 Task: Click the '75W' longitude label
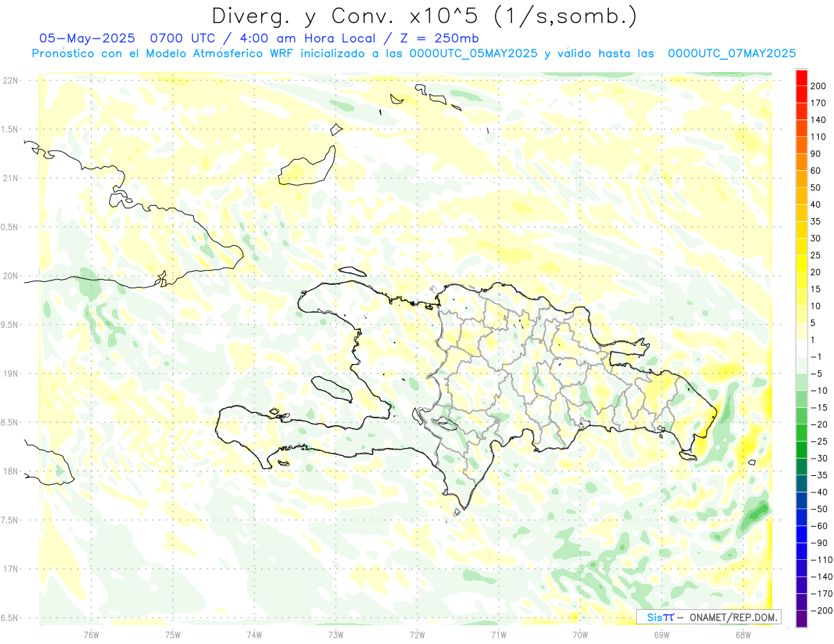(x=172, y=634)
